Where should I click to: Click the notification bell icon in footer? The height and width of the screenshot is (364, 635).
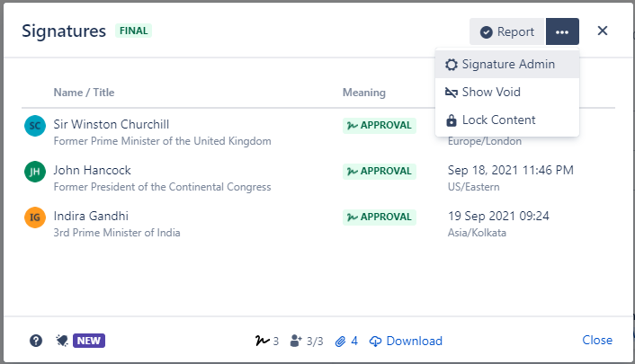[x=61, y=341]
